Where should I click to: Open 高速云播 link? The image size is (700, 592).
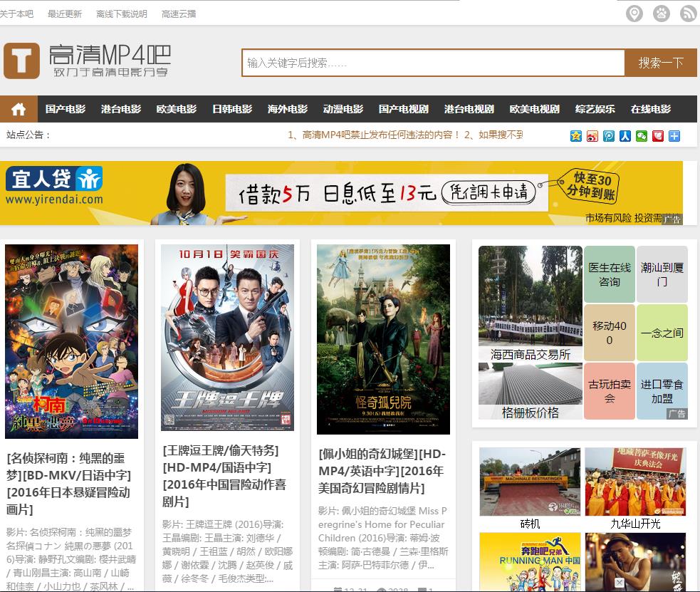179,14
